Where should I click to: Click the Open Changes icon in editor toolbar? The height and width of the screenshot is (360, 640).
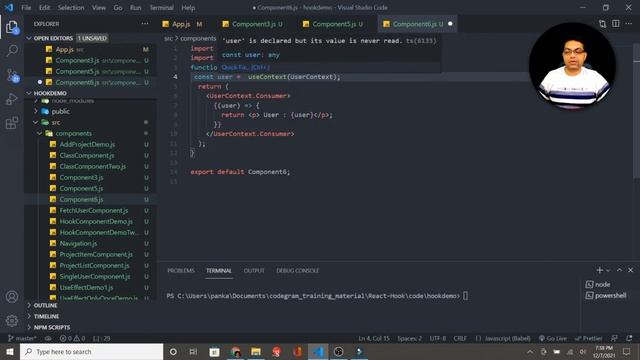pyautogui.click(x=602, y=24)
